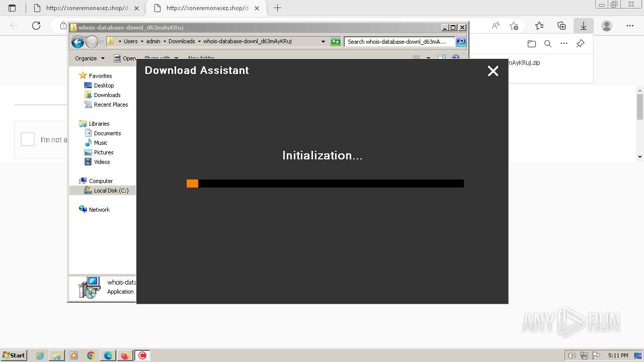Open Edge collections icon
Image resolution: width=644 pixels, height=362 pixels.
561,26
